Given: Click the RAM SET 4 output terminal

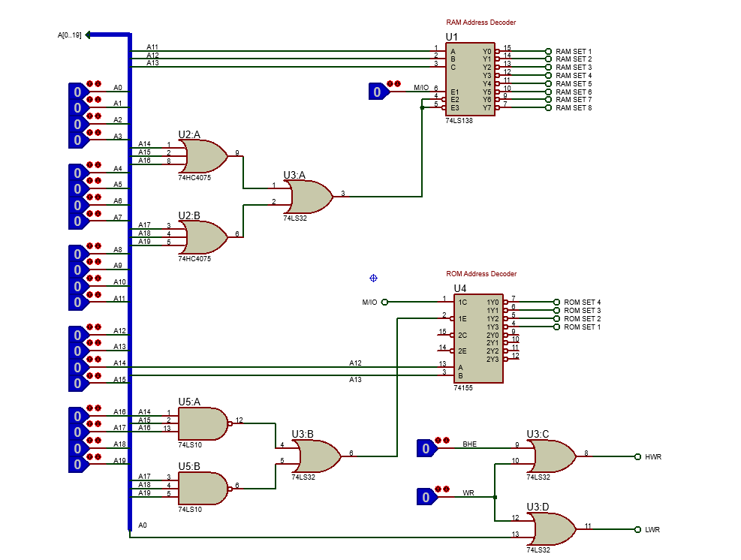Looking at the screenshot, I should (x=548, y=75).
